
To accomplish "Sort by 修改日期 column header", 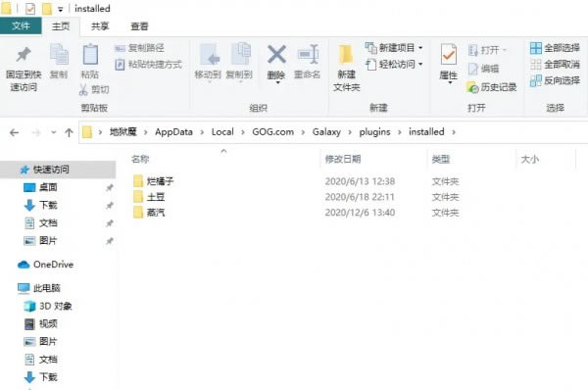I will (x=343, y=160).
